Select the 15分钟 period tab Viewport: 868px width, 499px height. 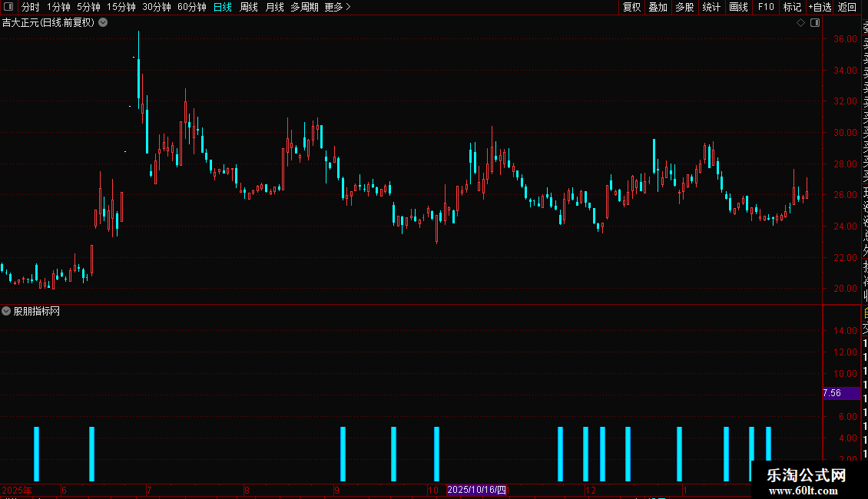coord(121,7)
